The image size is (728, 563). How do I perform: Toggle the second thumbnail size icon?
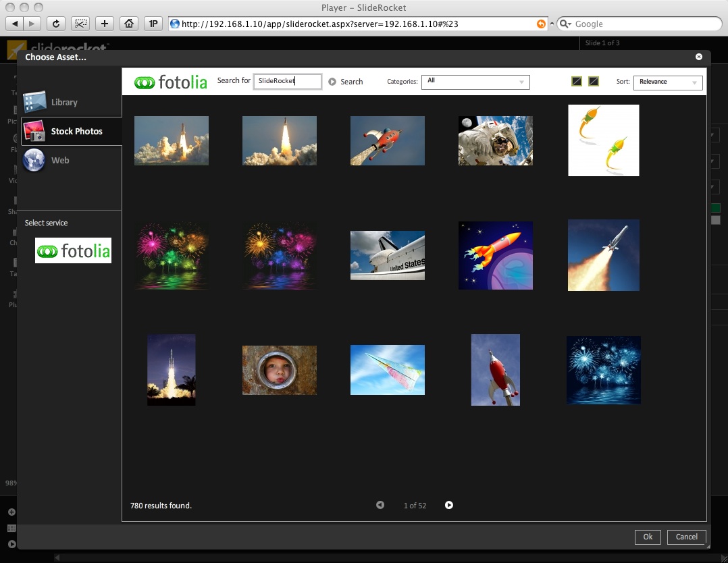(594, 81)
